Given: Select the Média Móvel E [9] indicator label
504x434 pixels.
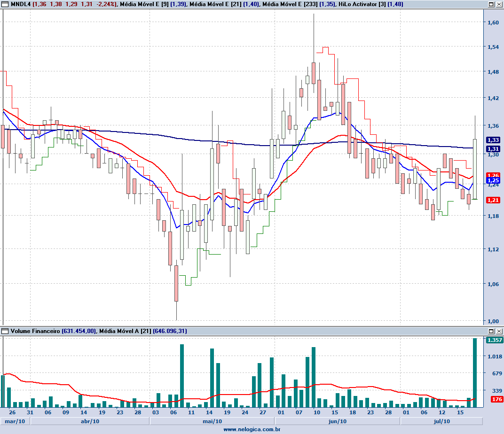Looking at the screenshot, I should pyautogui.click(x=144, y=4).
